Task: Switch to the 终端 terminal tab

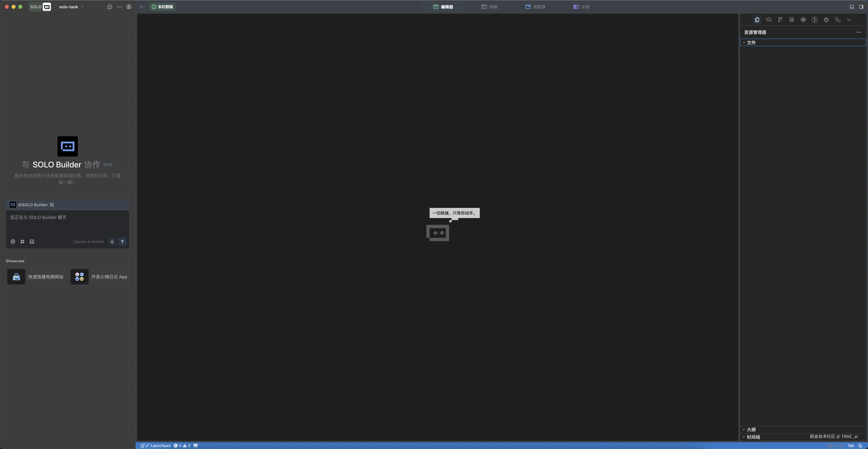Action: [489, 7]
